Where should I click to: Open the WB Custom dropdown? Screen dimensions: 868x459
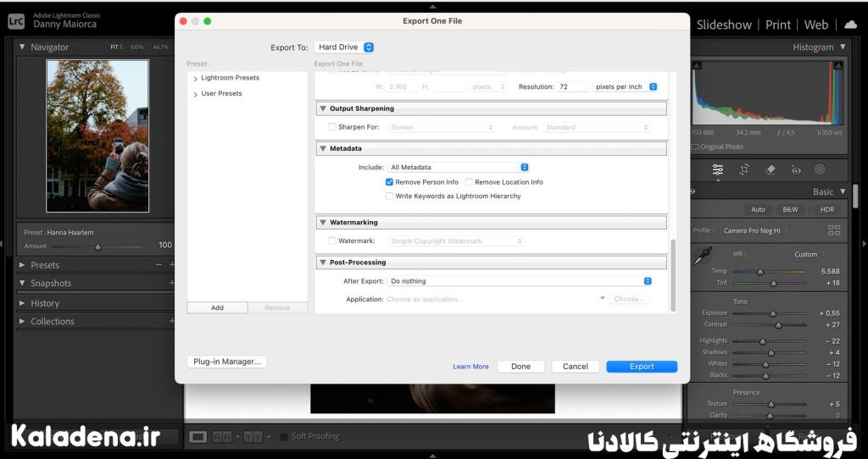click(x=810, y=254)
